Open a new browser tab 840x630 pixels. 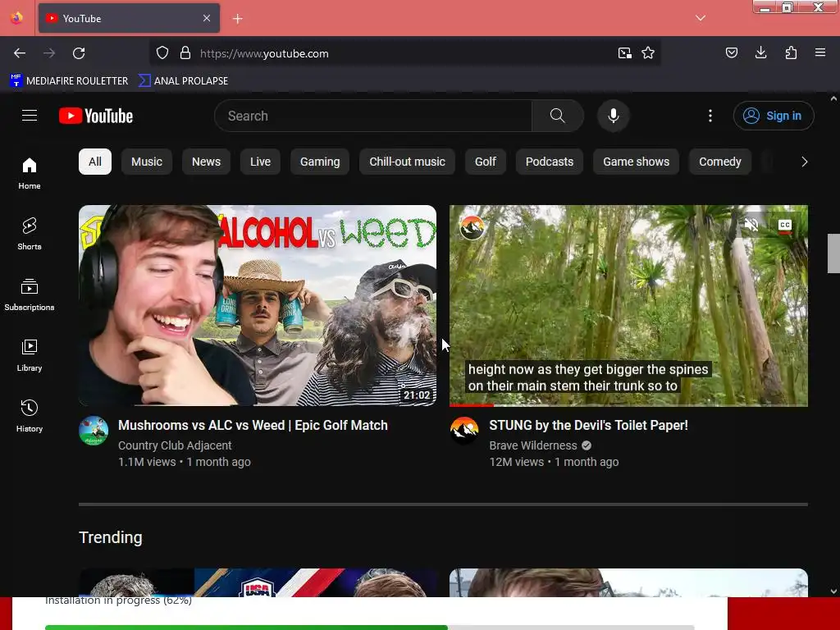238,19
